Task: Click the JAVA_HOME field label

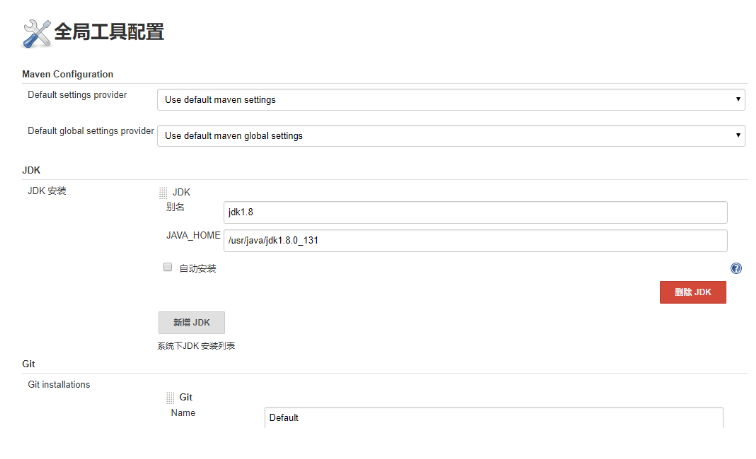Action: pyautogui.click(x=194, y=235)
